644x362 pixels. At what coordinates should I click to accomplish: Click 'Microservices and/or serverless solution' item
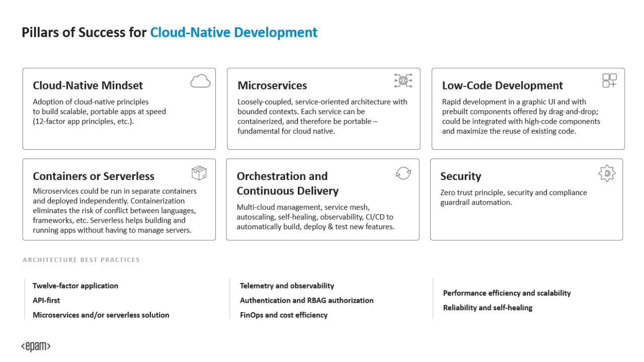click(x=101, y=315)
